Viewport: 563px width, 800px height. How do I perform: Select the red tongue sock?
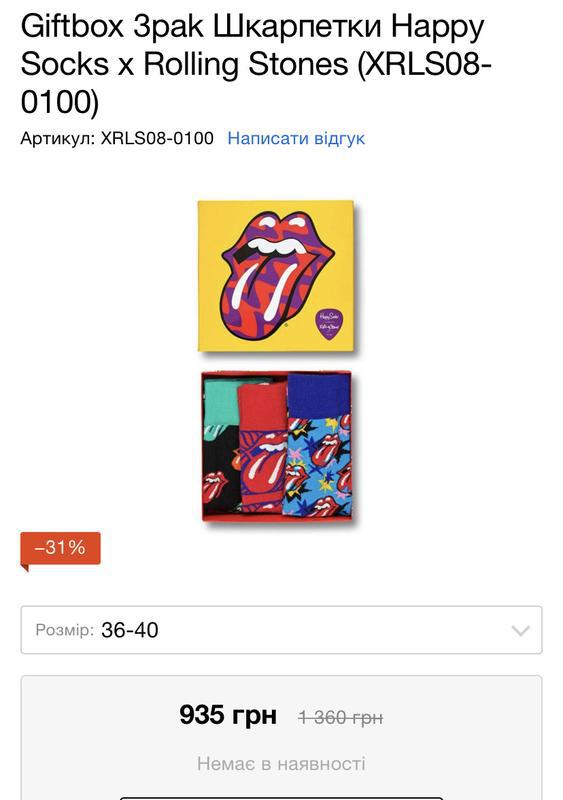261,446
